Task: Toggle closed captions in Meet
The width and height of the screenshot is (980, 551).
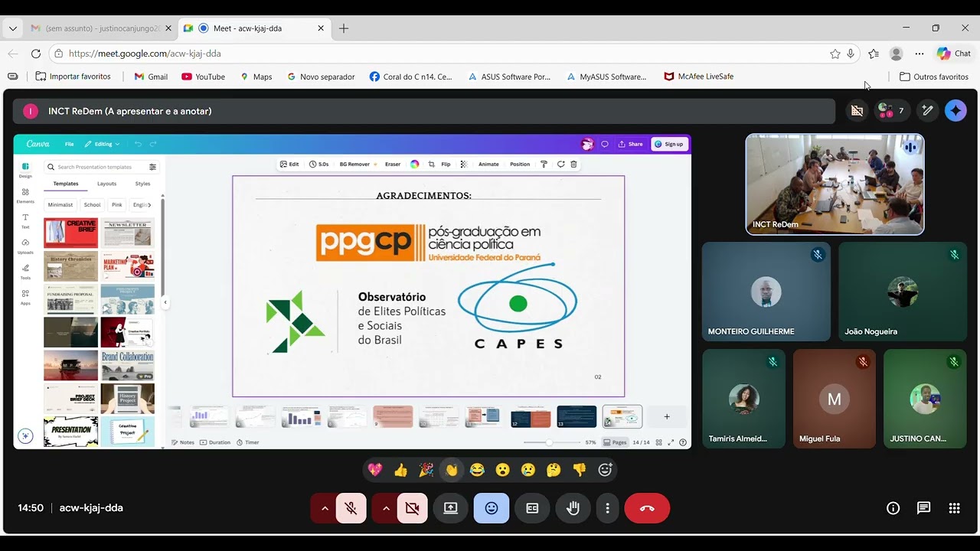Action: click(532, 508)
